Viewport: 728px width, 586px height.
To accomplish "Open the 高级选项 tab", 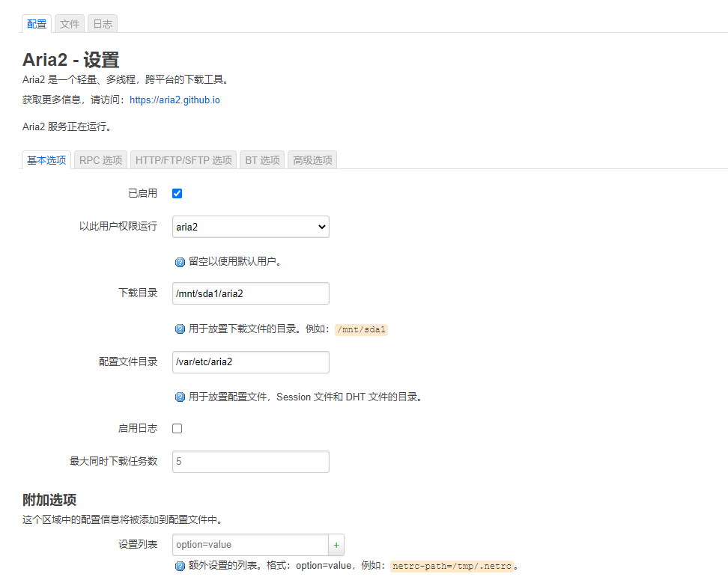I will (312, 160).
